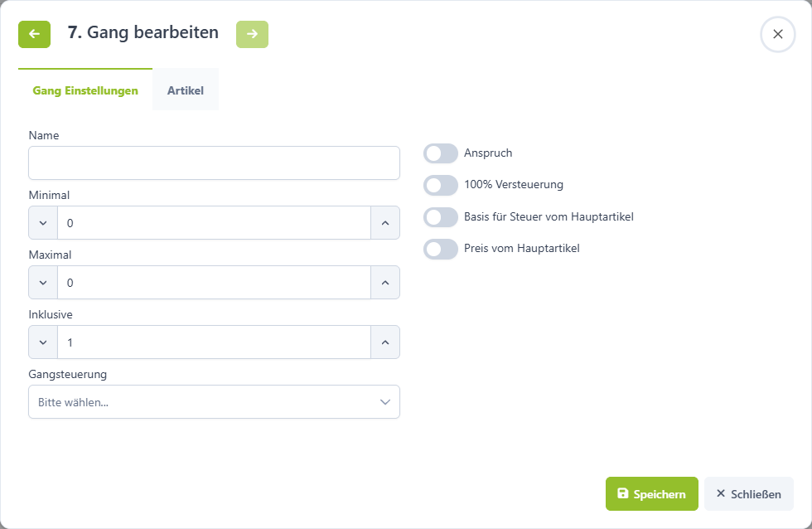Click the Schließen button
This screenshot has width=812, height=529.
[748, 494]
